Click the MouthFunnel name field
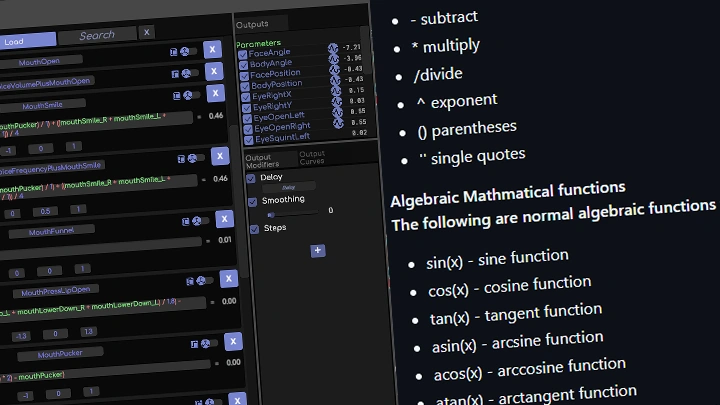 51,231
